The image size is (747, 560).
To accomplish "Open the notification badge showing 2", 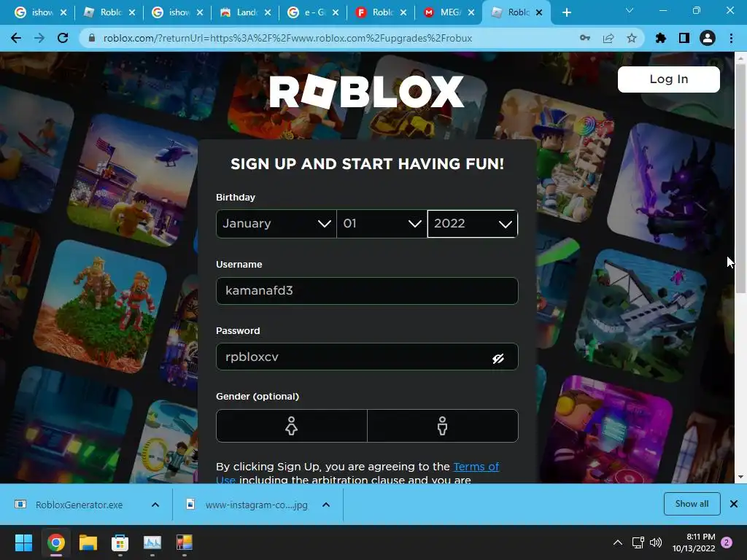I will (x=727, y=542).
